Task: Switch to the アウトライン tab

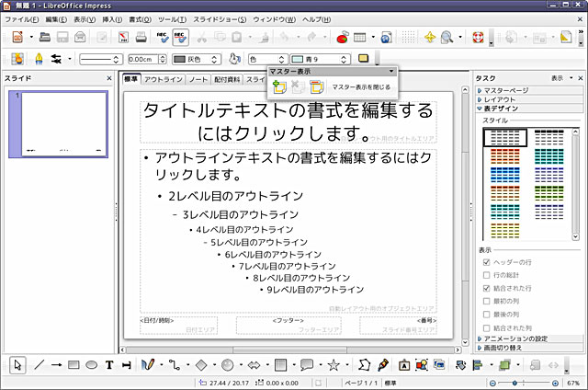Action: (163, 80)
